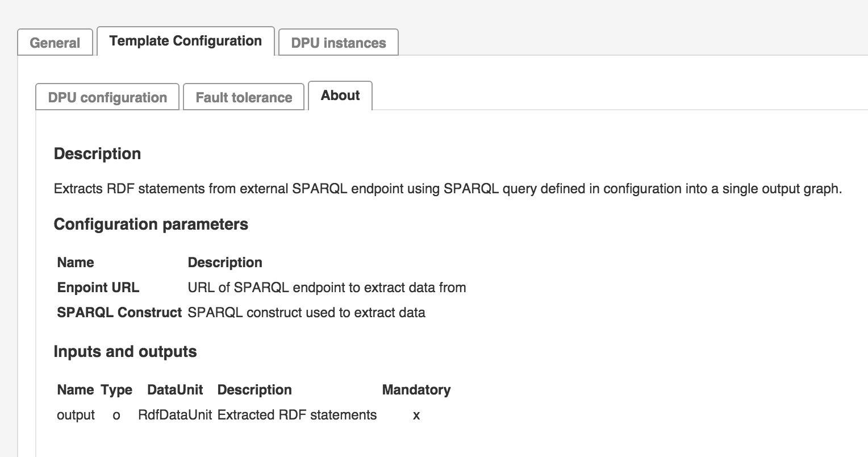This screenshot has height=457, width=868.
Task: Switch to the General tab
Action: [x=55, y=43]
